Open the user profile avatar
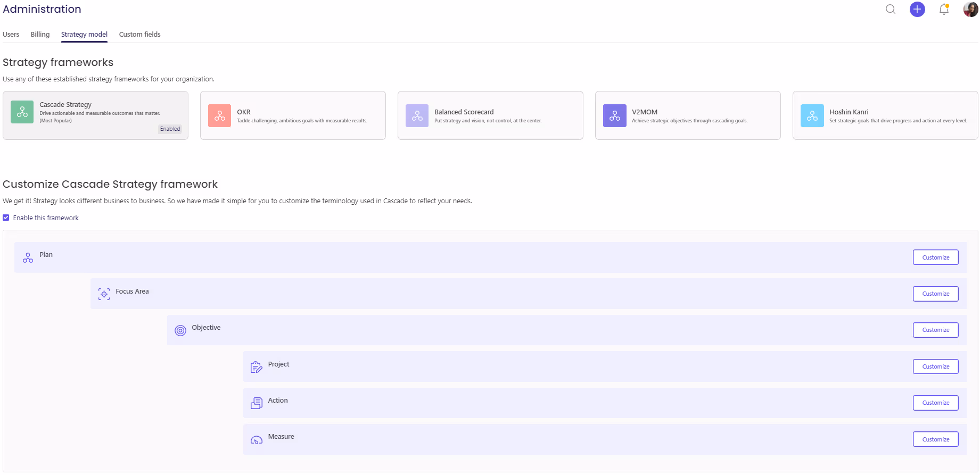The height and width of the screenshot is (475, 980). pyautogui.click(x=970, y=9)
